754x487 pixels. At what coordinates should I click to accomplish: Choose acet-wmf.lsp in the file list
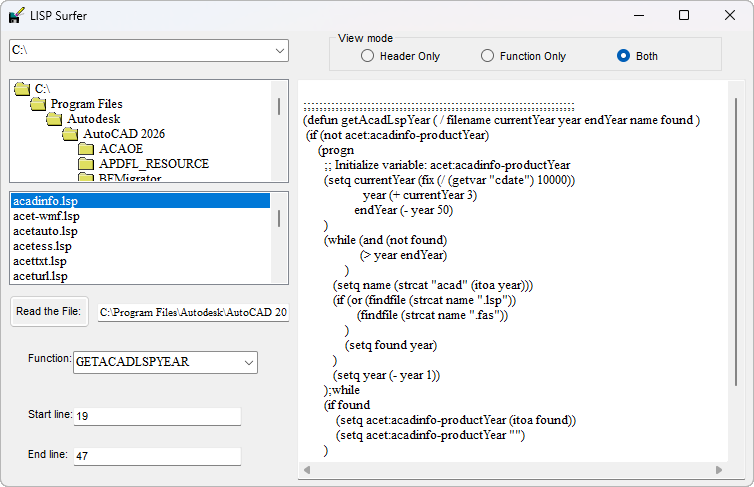140,216
